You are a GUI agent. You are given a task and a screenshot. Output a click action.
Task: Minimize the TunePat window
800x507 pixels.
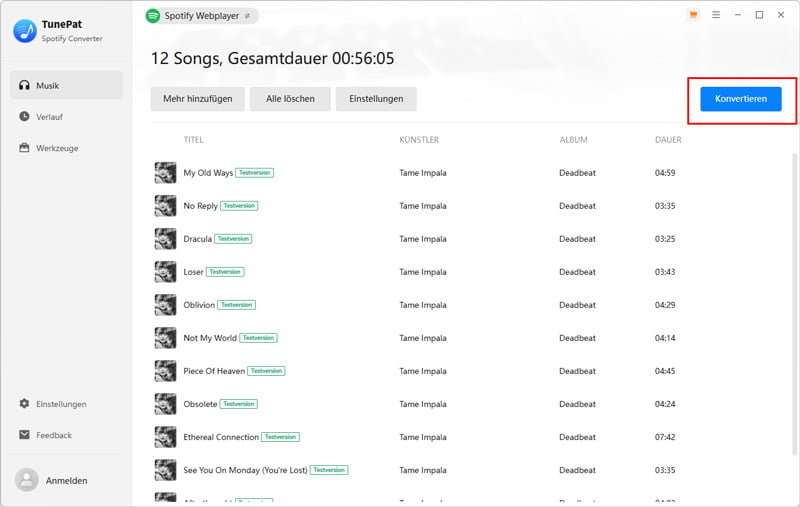[737, 15]
